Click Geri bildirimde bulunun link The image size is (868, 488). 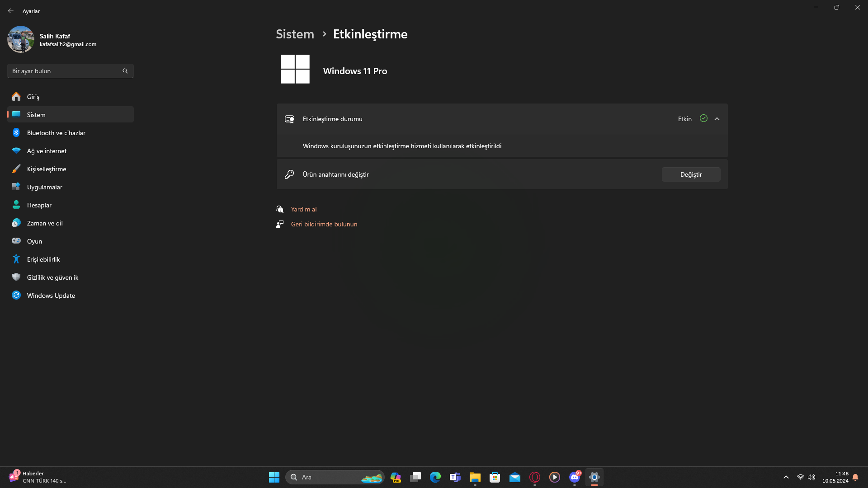pos(324,224)
